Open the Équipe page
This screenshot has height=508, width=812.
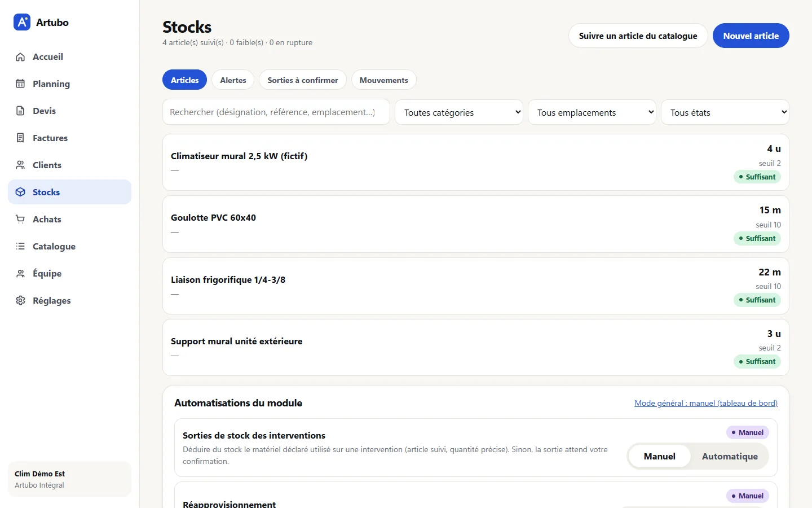(x=69, y=273)
